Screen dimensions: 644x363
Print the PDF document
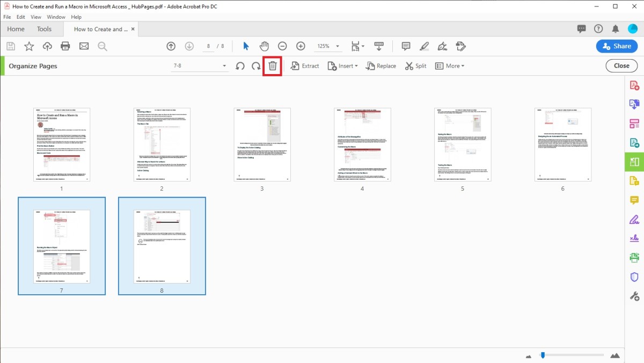tap(65, 46)
